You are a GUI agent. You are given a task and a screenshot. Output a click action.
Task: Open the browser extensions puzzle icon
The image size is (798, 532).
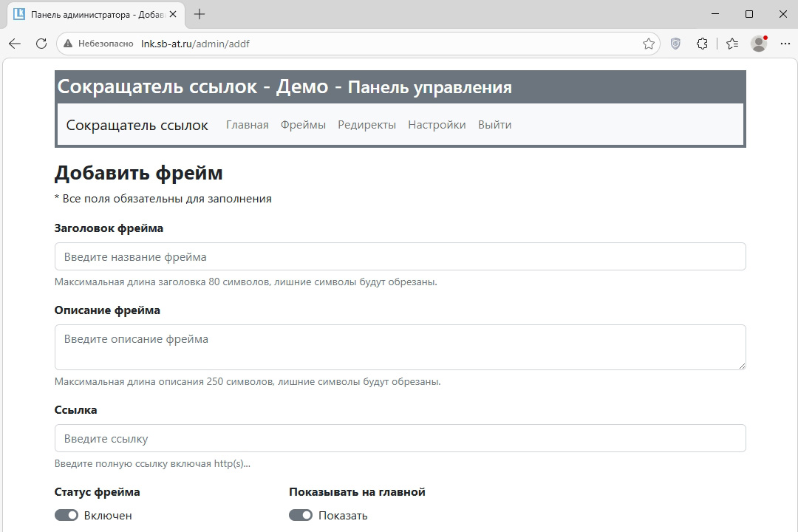click(x=703, y=44)
